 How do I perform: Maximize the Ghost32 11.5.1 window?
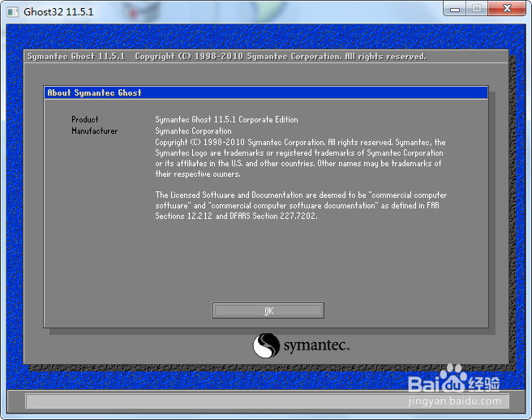[x=477, y=9]
